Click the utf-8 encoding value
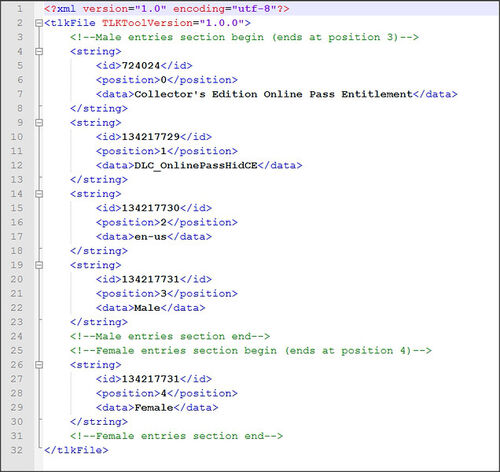The height and width of the screenshot is (472, 500). tap(254, 9)
